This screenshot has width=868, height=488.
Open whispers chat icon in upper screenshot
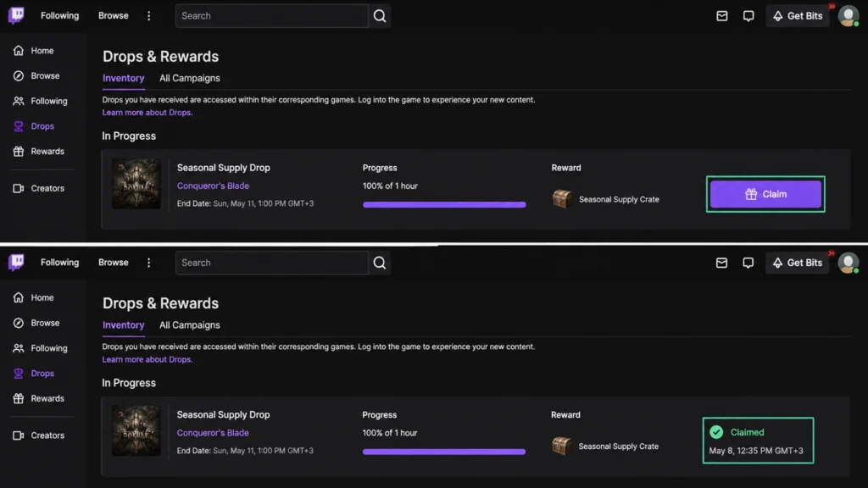coord(748,16)
